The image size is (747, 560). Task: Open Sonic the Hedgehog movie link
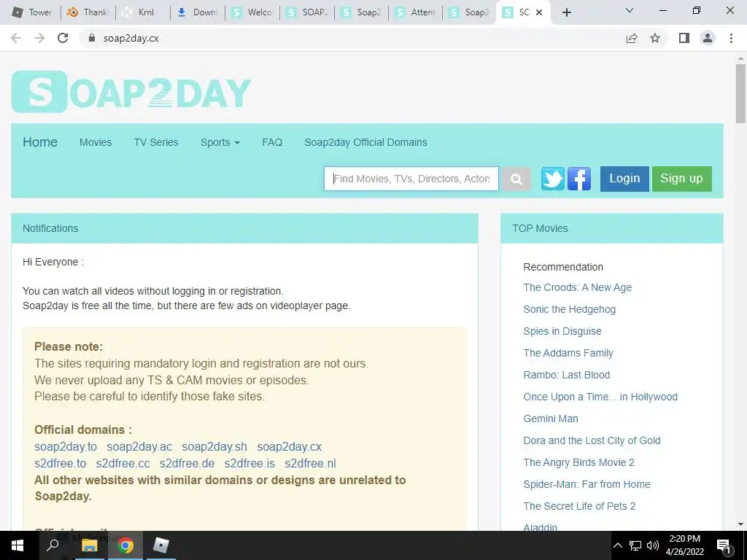tap(569, 309)
